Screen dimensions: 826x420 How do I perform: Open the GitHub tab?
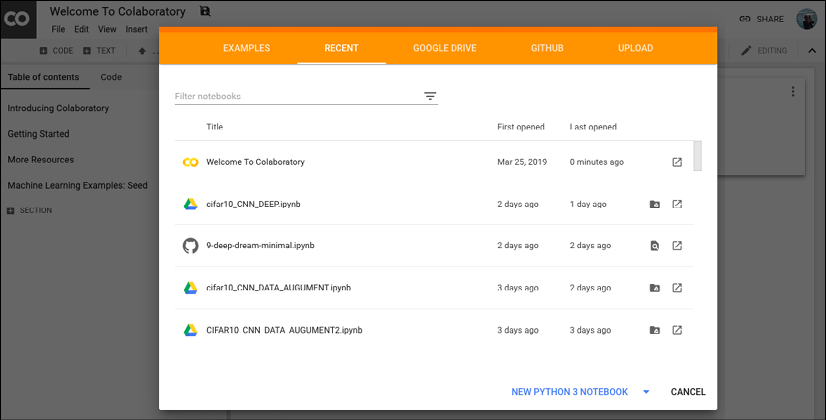click(547, 48)
